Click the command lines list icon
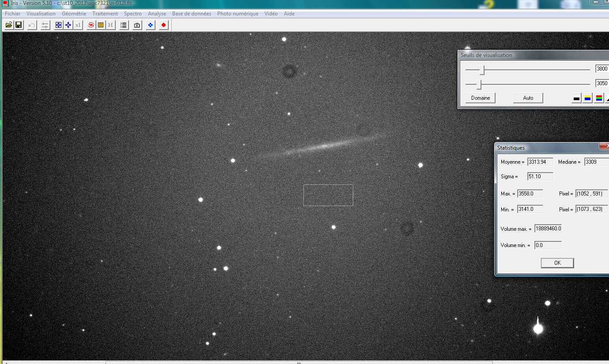The width and height of the screenshot is (609, 364). click(x=124, y=25)
